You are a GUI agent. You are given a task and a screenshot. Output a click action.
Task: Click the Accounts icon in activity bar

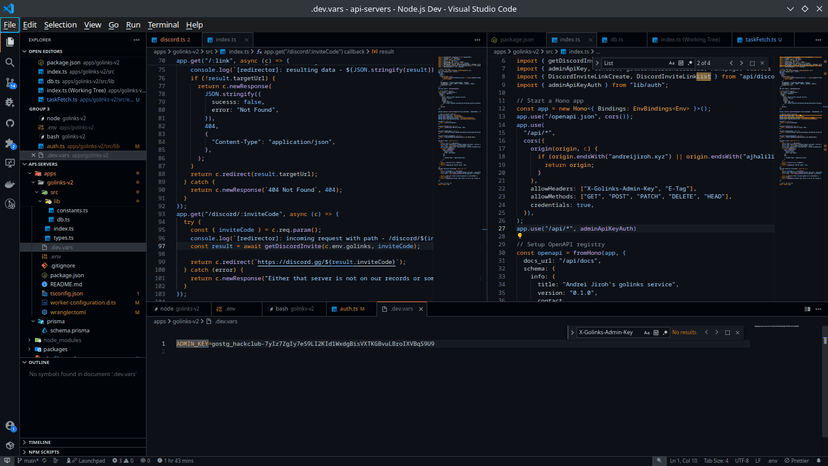click(10, 427)
